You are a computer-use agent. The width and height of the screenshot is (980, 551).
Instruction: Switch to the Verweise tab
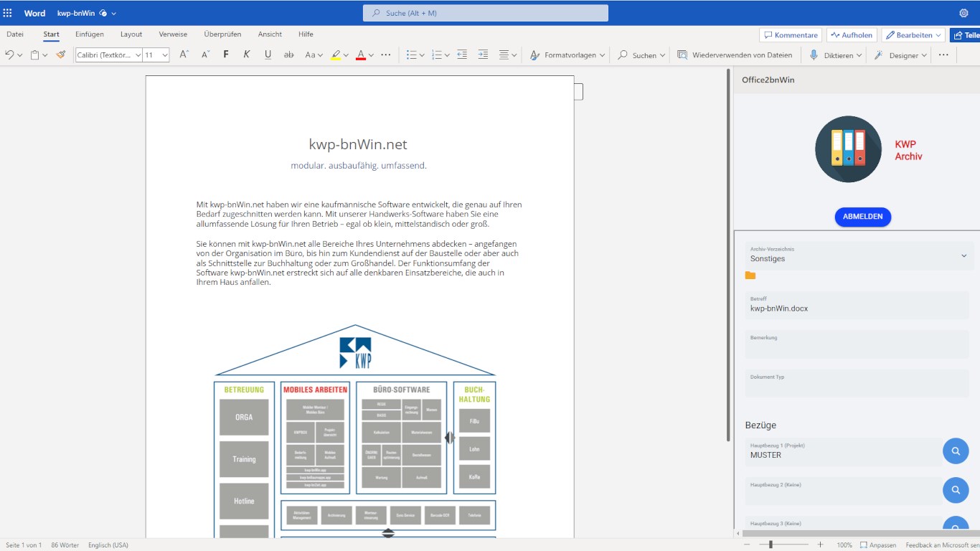coord(173,34)
